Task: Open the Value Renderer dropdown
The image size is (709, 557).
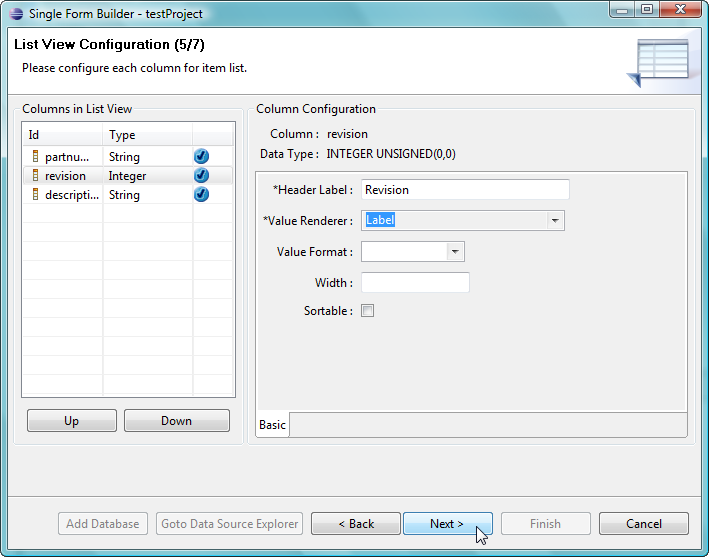Action: (x=555, y=220)
